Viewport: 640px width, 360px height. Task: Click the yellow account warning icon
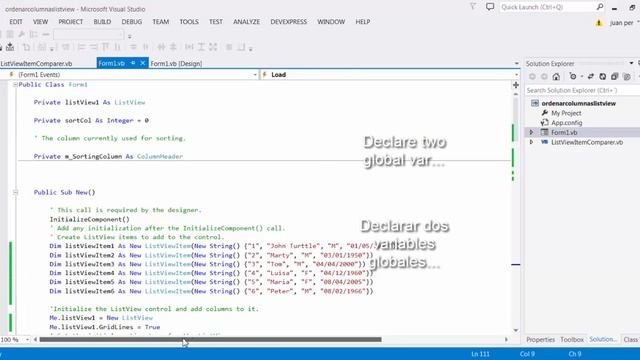click(x=599, y=23)
